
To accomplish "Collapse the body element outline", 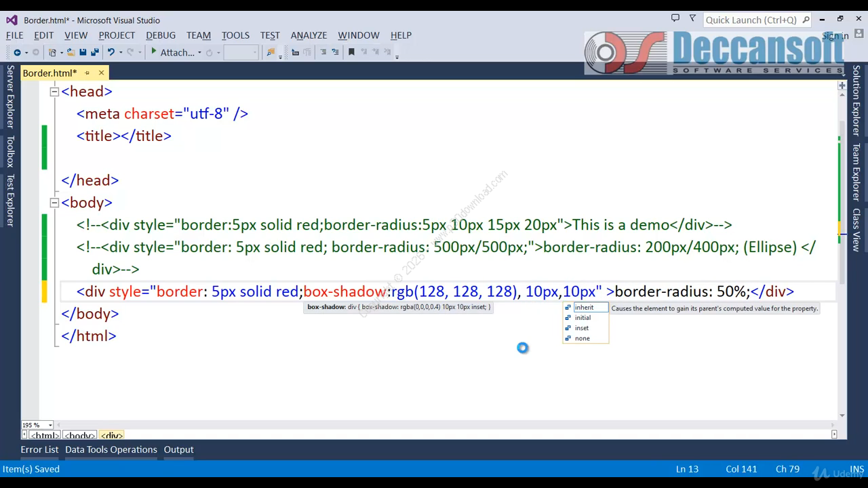I will point(54,202).
